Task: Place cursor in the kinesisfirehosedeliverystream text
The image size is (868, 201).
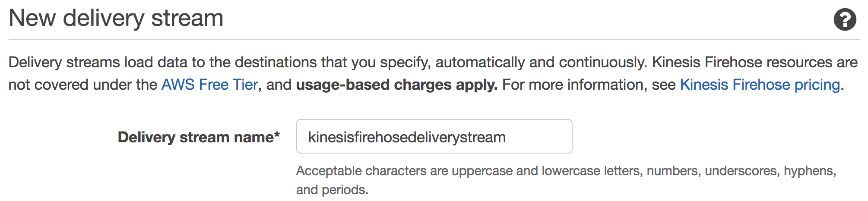Action: pos(407,137)
